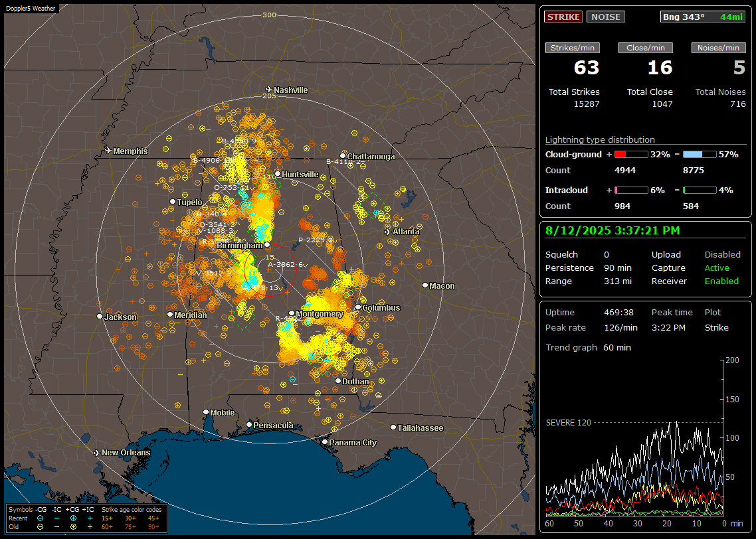The width and height of the screenshot is (756, 539).
Task: Click the Uptime value 469:38
Action: point(618,312)
